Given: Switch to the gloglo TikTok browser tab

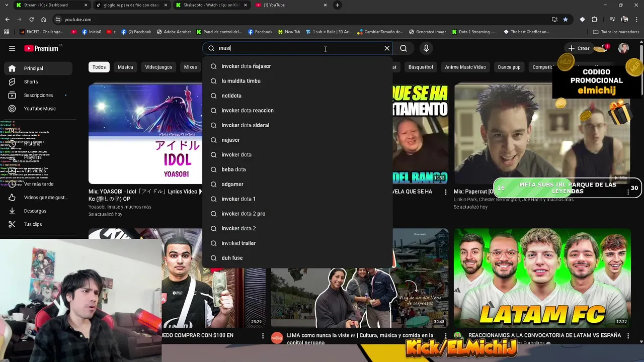Looking at the screenshot, I should point(132,5).
